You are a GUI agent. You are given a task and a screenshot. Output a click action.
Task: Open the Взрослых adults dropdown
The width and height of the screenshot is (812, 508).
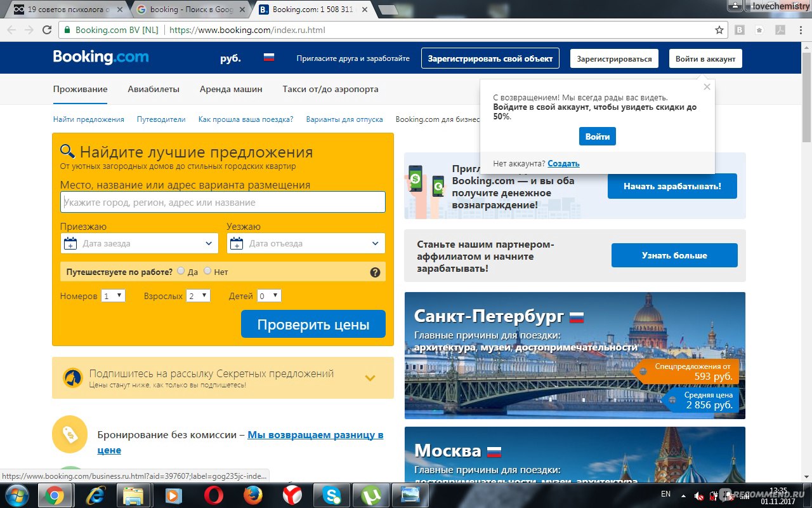(198, 296)
